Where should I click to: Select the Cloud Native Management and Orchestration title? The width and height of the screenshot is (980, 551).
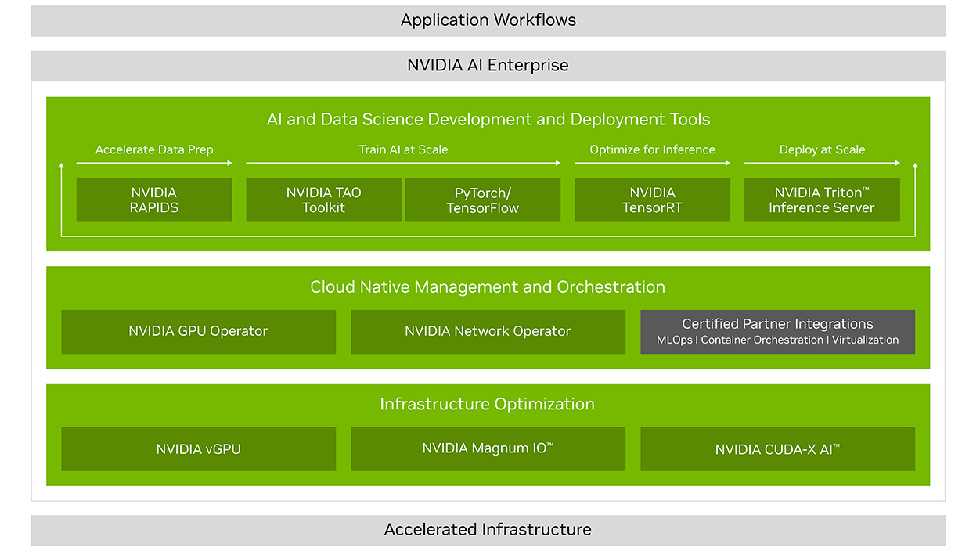(488, 286)
